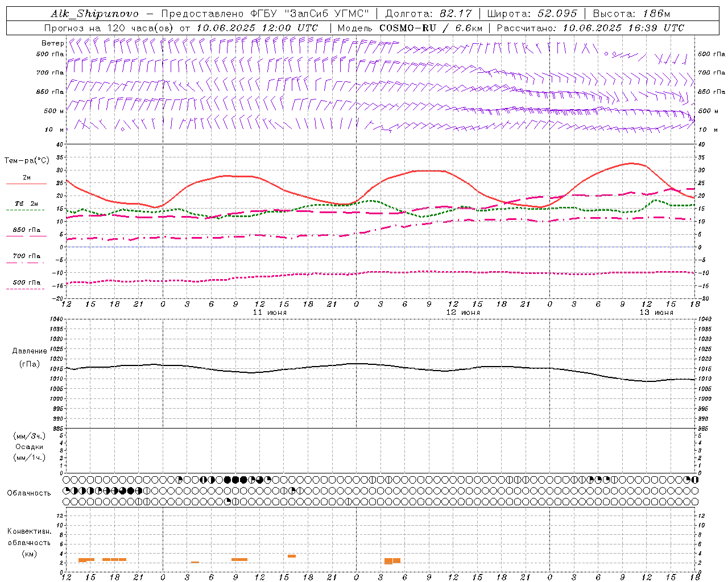This screenshot has width=728, height=582.
Task: Click the longitude value Долгота: 82.17
Action: point(429,14)
